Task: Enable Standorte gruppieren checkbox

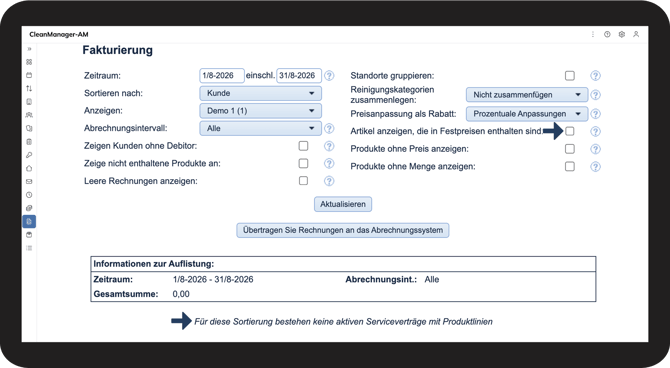Action: pyautogui.click(x=570, y=76)
